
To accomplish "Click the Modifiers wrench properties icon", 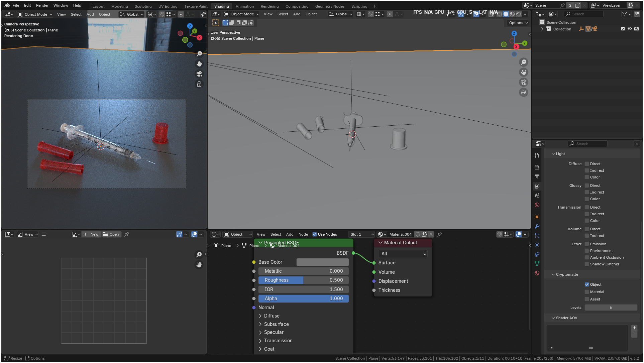I will coord(537,226).
